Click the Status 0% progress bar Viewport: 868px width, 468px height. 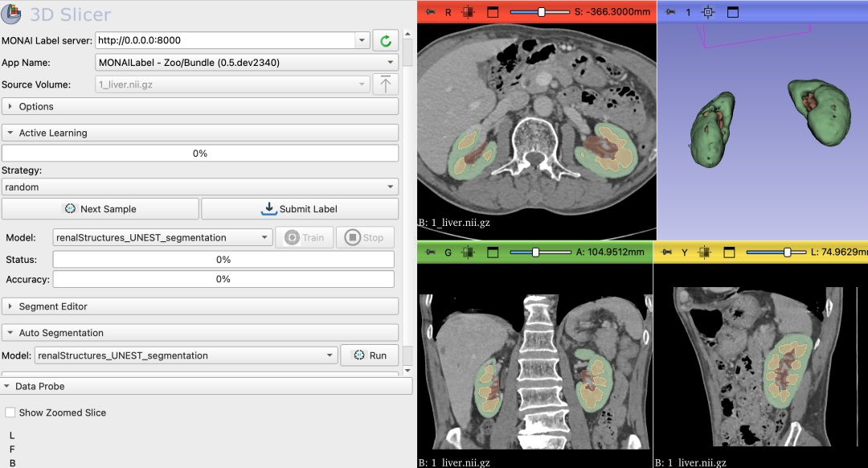click(x=223, y=259)
